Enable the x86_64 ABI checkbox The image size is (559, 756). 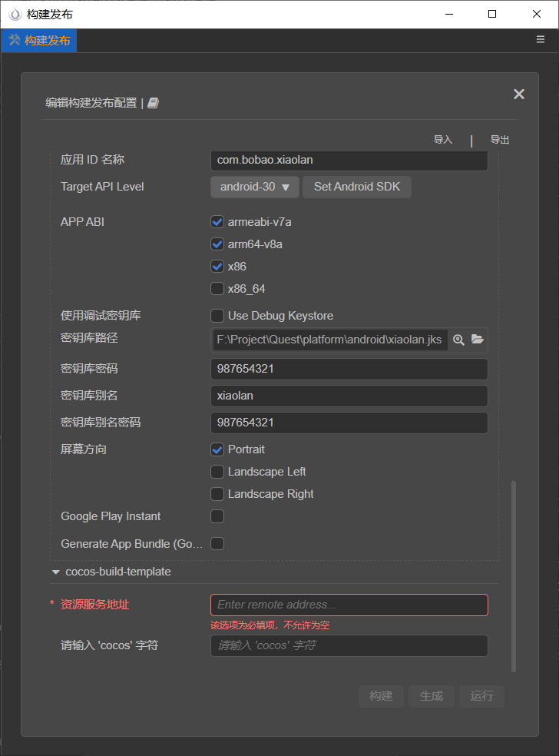point(217,288)
